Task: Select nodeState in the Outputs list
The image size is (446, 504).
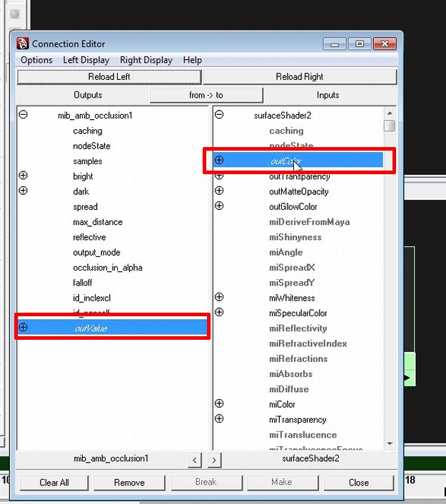Action: click(x=91, y=146)
